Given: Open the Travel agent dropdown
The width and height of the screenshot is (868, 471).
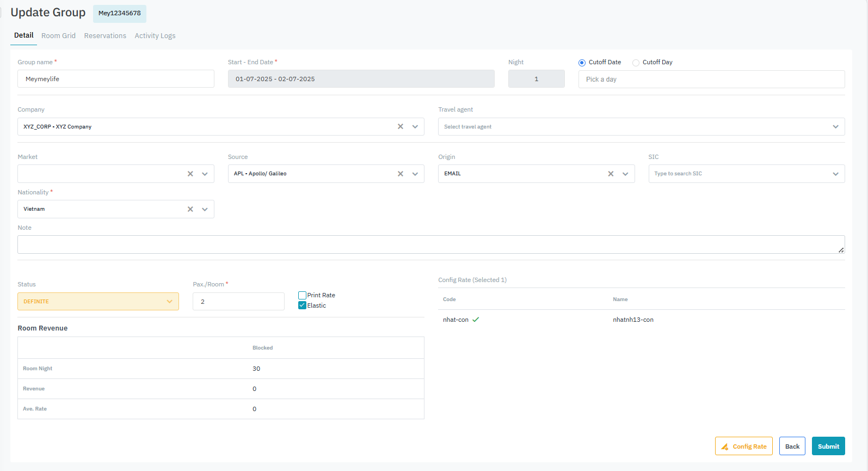Looking at the screenshot, I should pyautogui.click(x=641, y=126).
